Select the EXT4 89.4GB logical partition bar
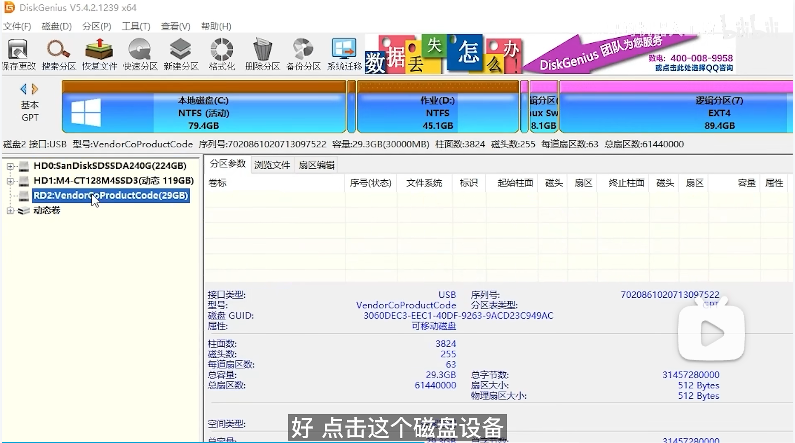795x443 pixels. coord(676,106)
